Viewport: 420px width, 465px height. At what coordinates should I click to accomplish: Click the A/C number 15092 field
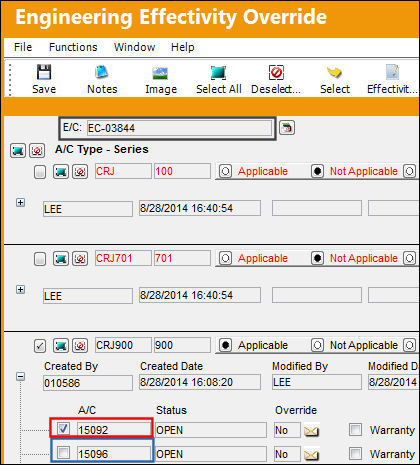point(114,430)
